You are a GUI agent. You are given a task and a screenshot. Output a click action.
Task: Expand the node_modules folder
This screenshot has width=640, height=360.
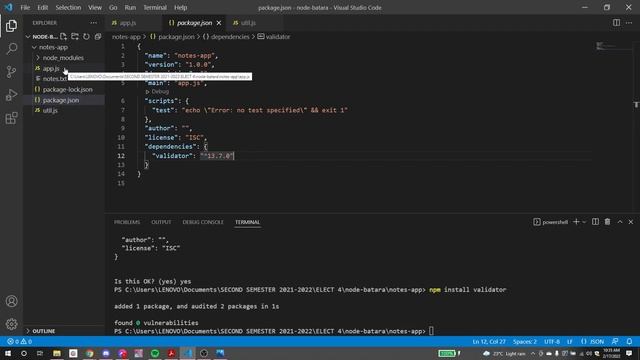click(63, 58)
